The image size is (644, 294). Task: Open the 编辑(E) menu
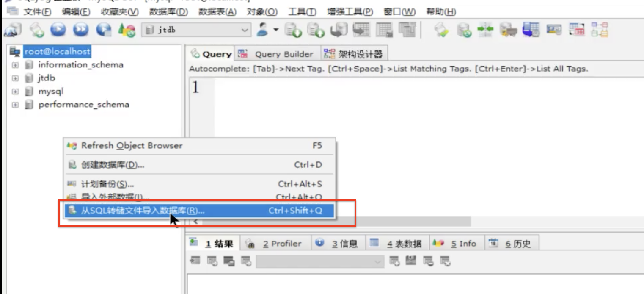76,11
